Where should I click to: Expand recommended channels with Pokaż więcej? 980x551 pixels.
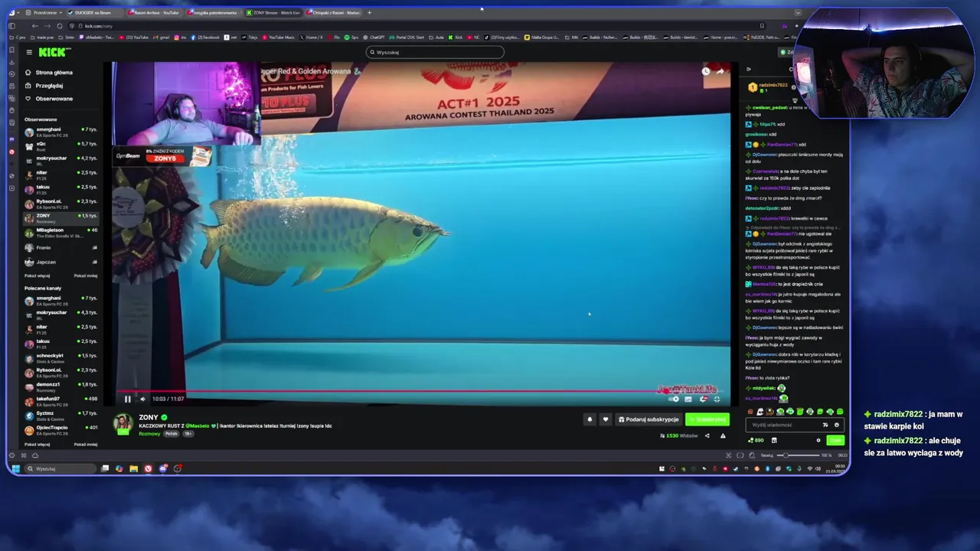click(x=37, y=444)
